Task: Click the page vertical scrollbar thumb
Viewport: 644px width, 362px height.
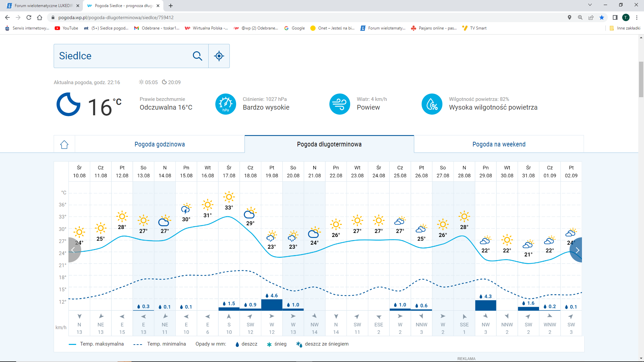Action: point(641,79)
